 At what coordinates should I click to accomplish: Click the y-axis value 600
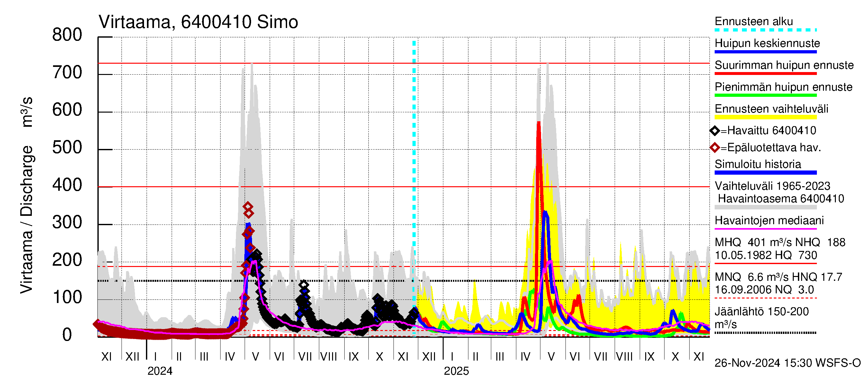point(67,110)
